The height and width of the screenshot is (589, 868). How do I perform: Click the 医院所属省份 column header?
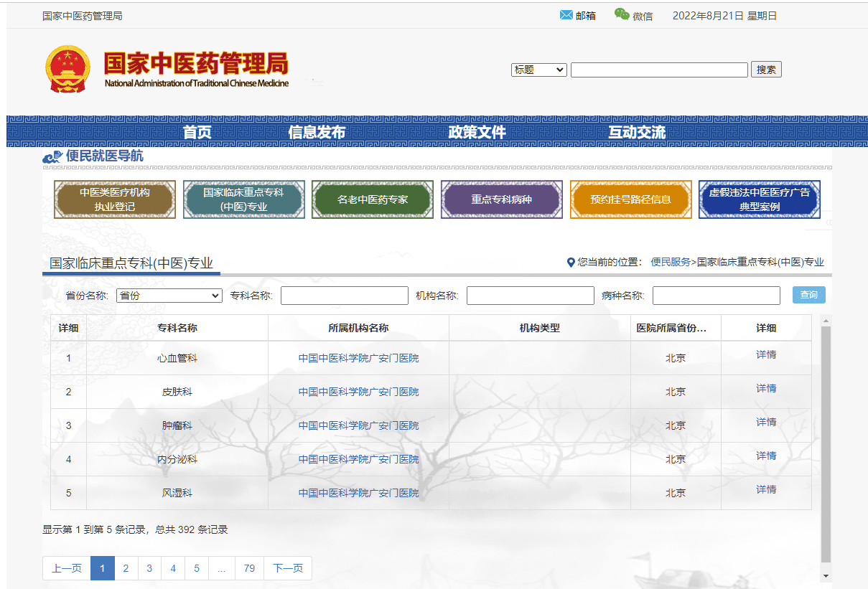[x=676, y=328]
